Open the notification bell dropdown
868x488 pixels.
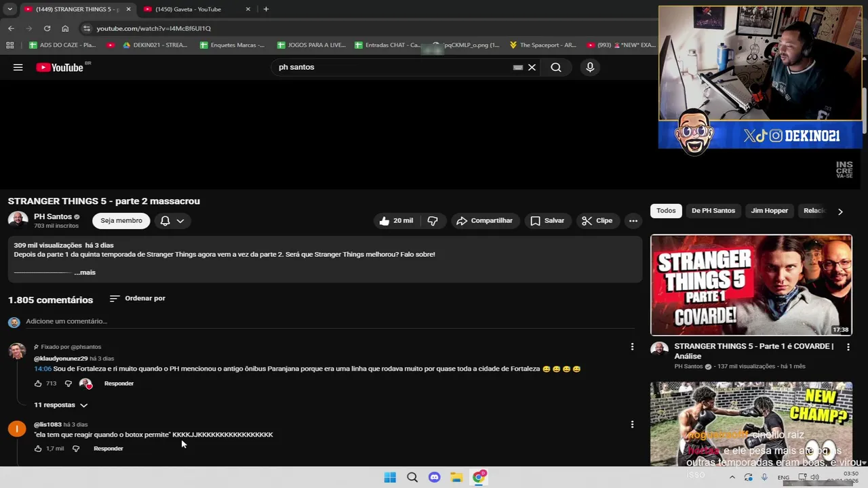tap(172, 221)
